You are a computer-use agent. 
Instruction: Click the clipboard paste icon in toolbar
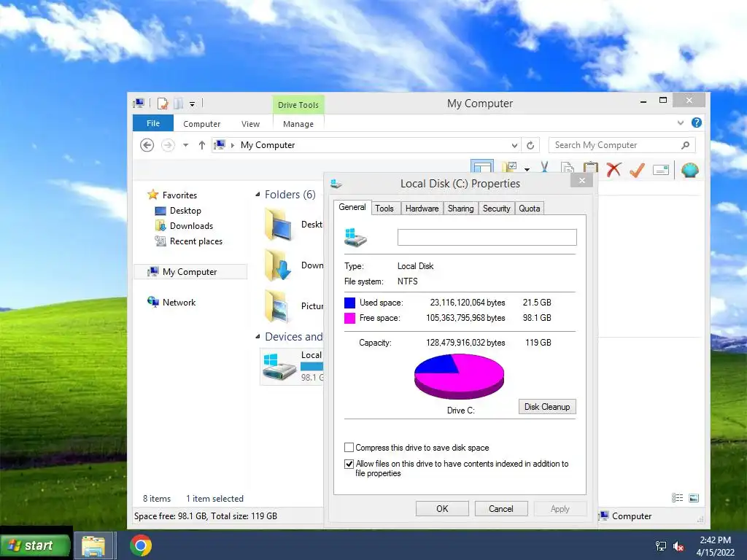click(591, 168)
